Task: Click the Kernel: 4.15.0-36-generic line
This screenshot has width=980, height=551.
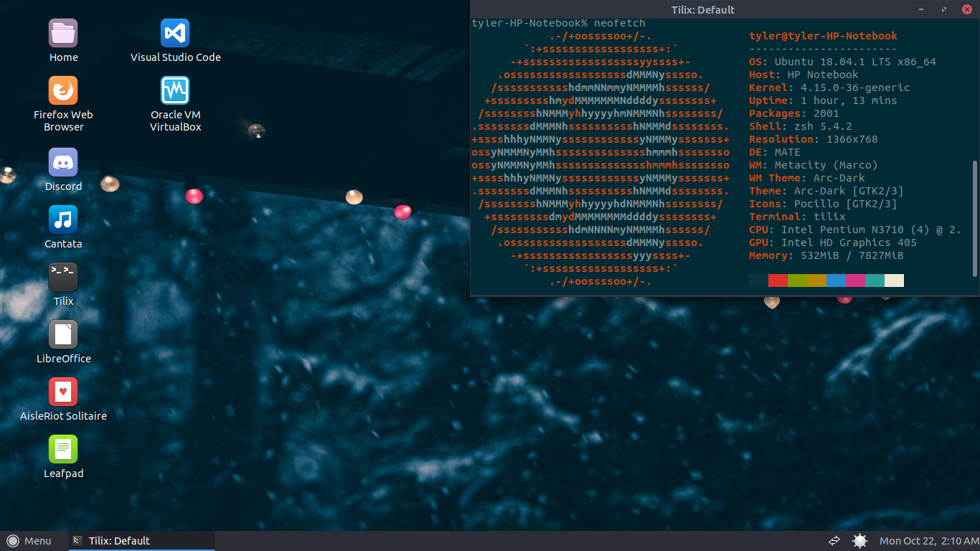Action: [x=829, y=88]
